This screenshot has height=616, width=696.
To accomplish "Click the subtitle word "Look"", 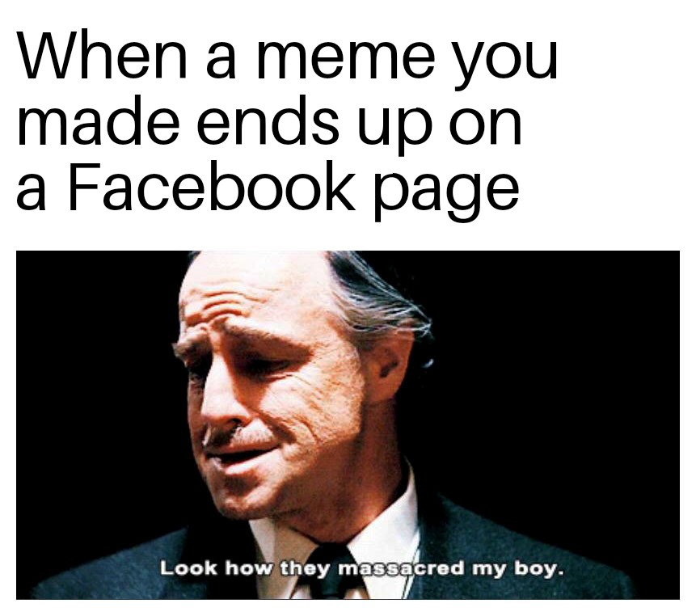I will pyautogui.click(x=188, y=567).
